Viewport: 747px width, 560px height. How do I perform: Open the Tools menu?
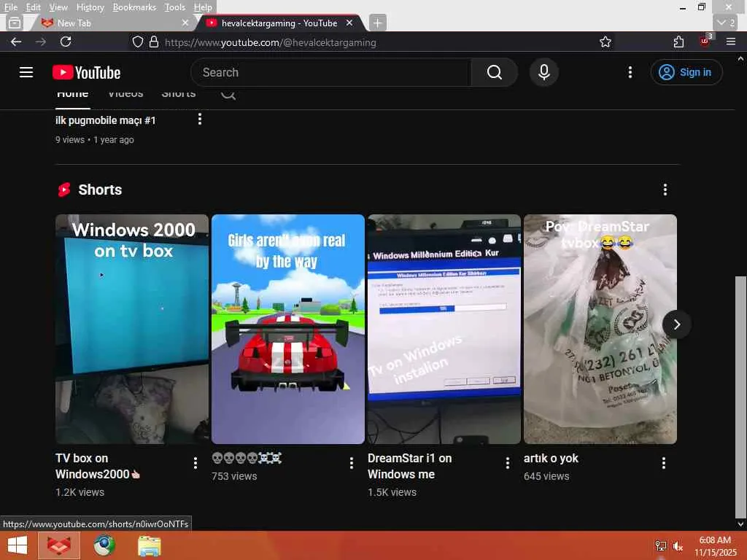tap(174, 7)
